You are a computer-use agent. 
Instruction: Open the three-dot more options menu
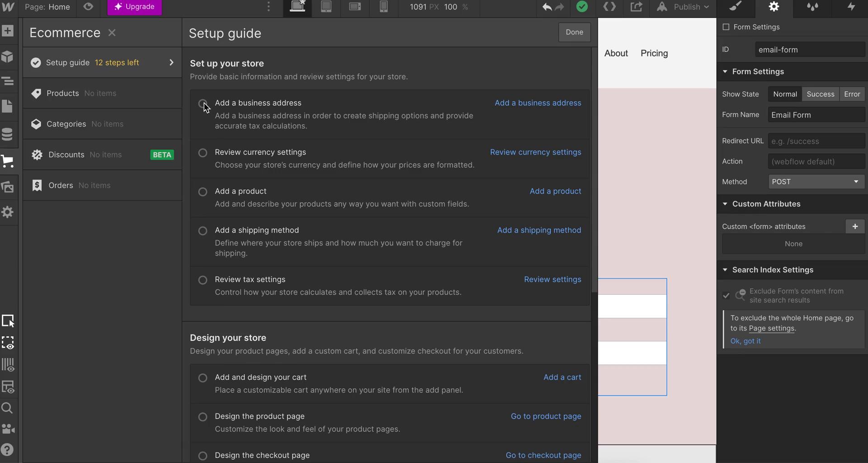coord(269,7)
